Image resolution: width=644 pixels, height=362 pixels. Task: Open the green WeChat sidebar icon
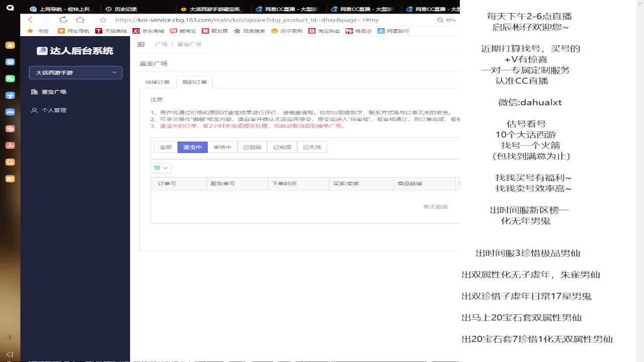tap(10, 78)
